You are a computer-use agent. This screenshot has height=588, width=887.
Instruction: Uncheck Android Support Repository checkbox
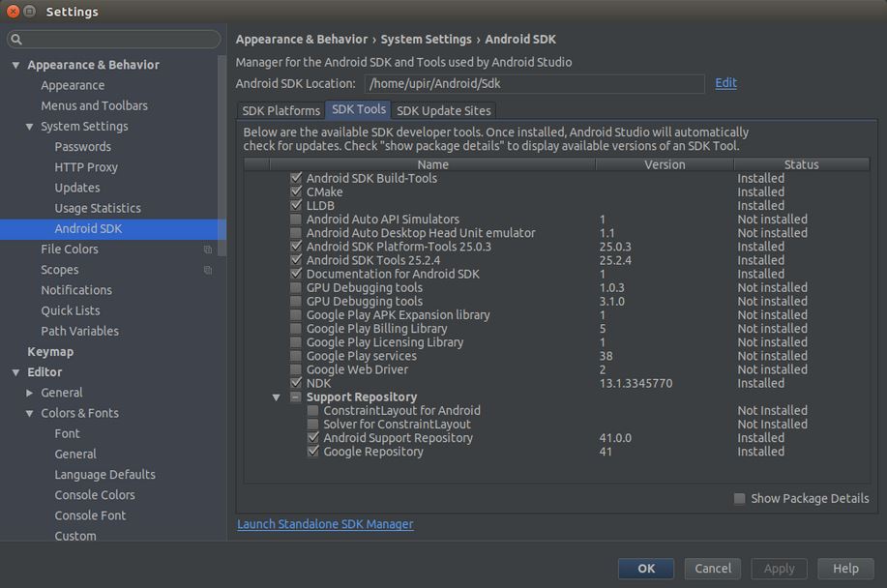[312, 437]
